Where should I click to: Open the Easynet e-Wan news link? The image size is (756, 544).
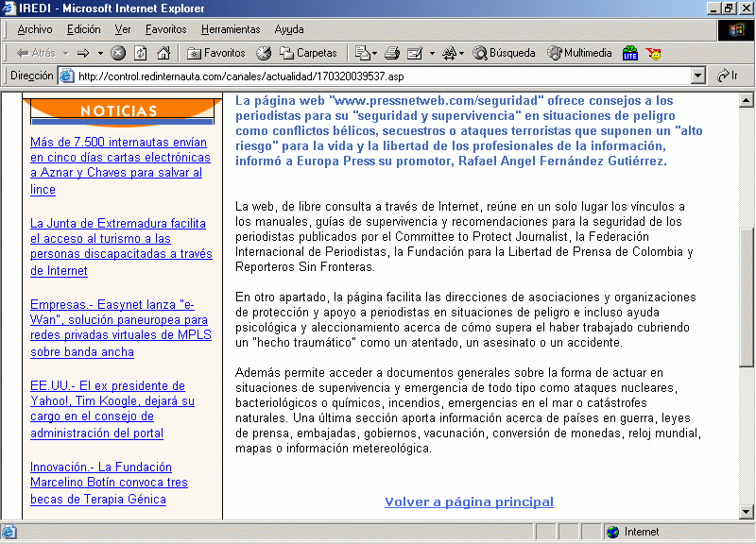click(121, 328)
